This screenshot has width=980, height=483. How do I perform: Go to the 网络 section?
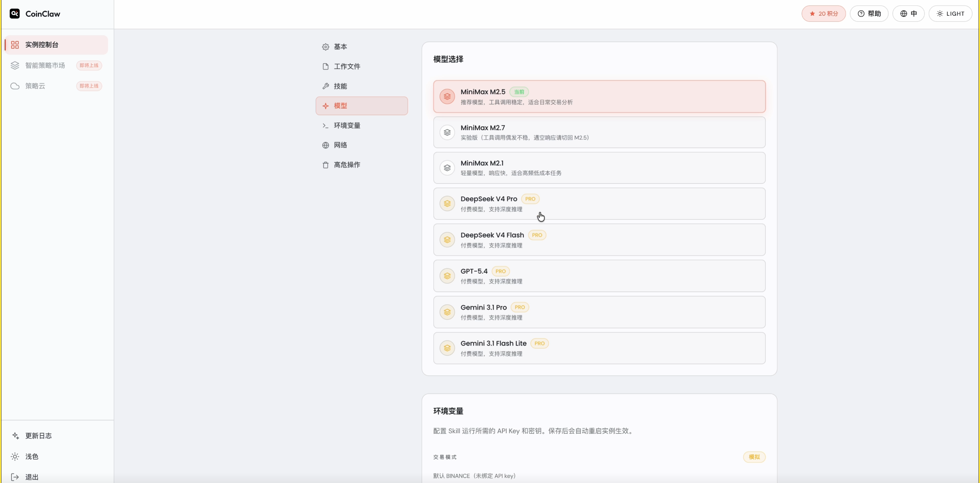click(361, 145)
